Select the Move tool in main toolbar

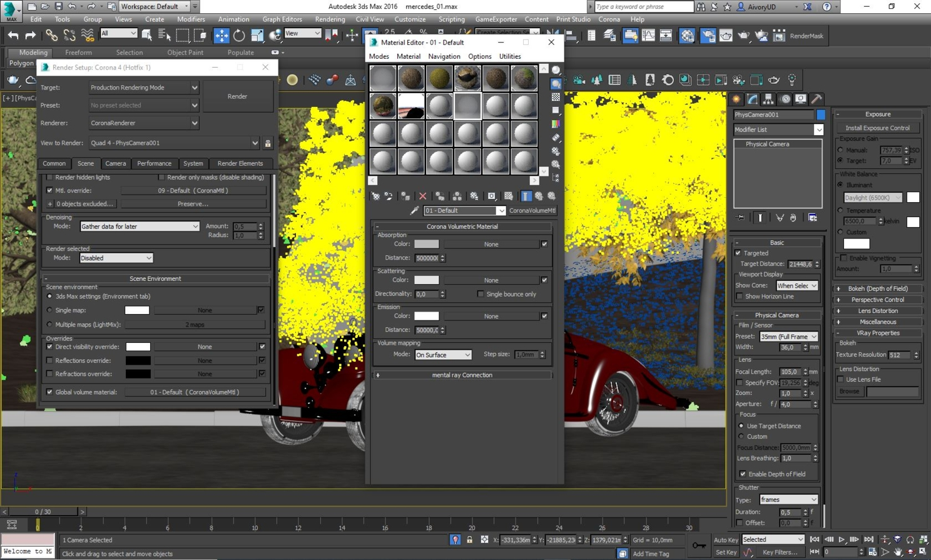(221, 36)
